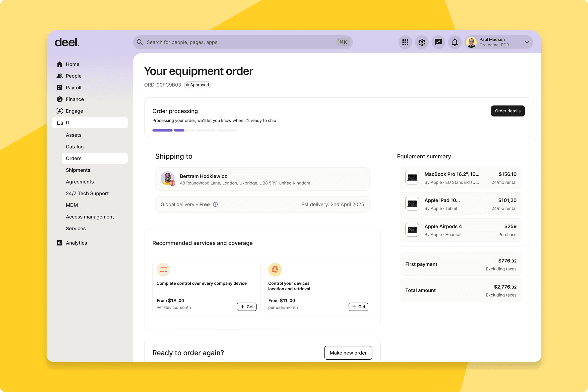Click the Order details button
Screen dimensions: 588x392
point(508,111)
